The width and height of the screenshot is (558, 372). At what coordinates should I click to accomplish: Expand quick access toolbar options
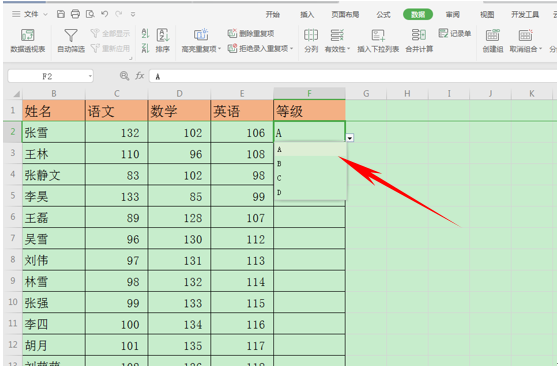coord(133,15)
